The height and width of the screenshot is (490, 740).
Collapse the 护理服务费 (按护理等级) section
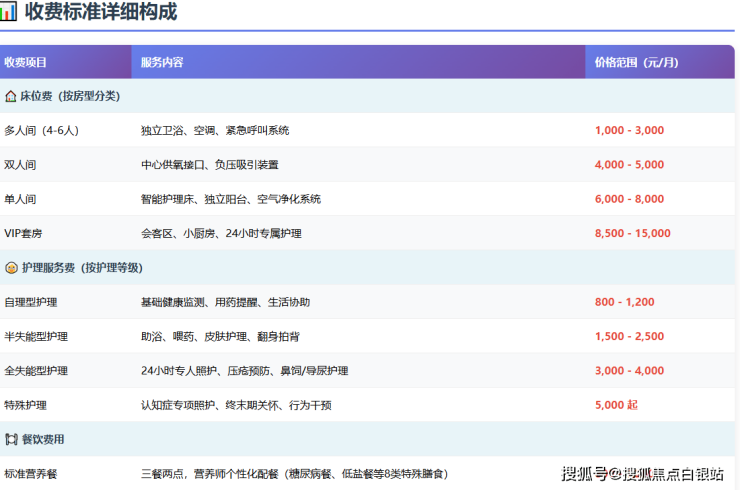pos(81,268)
